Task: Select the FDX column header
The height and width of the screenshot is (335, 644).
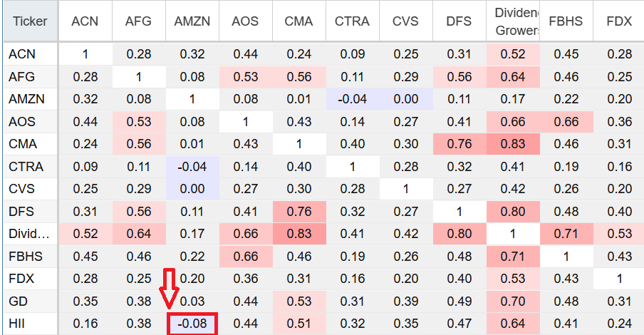Action: tap(619, 21)
